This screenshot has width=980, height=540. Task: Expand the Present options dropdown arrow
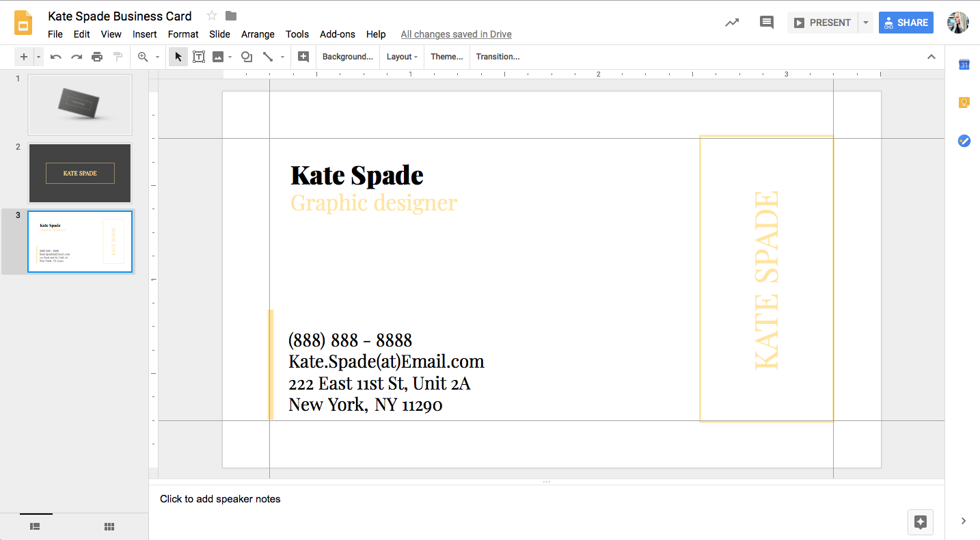[x=865, y=23]
